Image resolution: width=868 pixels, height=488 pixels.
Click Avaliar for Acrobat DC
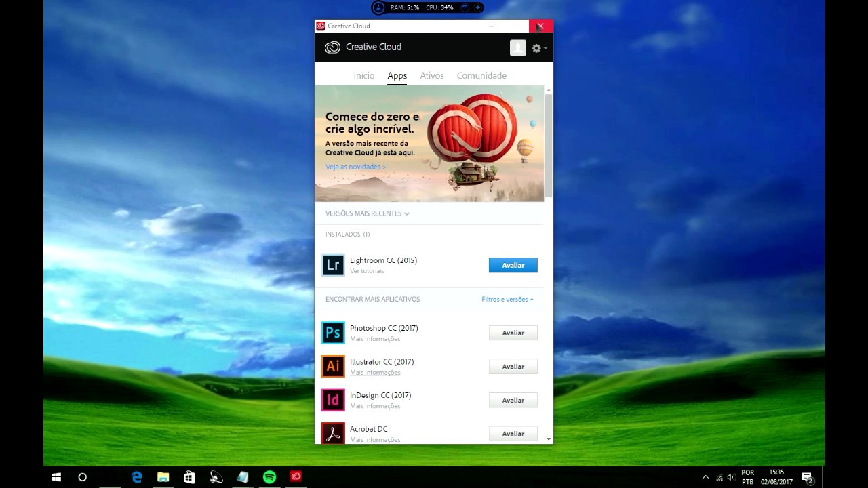[513, 434]
